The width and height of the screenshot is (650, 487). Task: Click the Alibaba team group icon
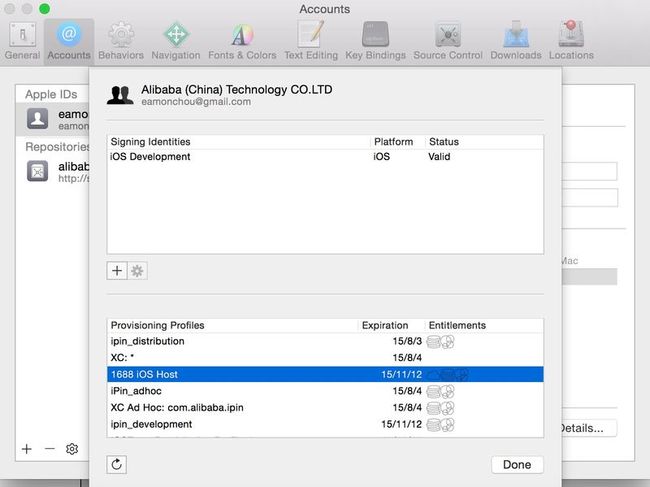pyautogui.click(x=120, y=95)
